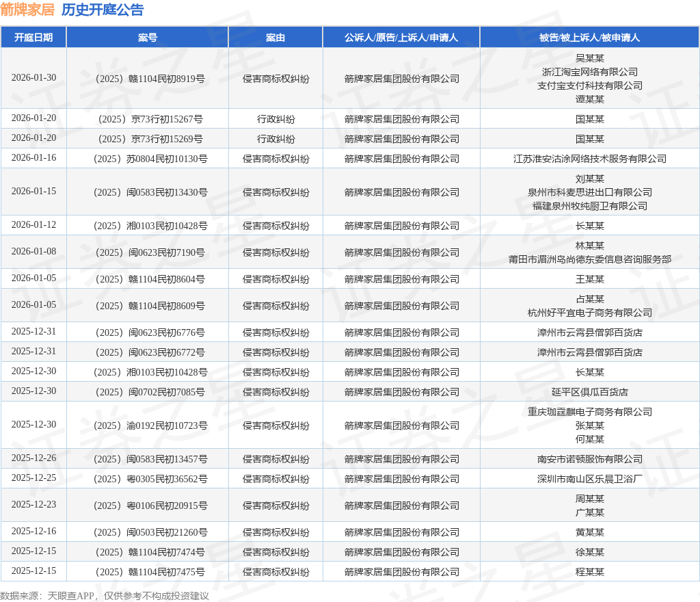Click defendant 杭州好平宜电子商务有限公司
700x602 pixels.
590,313
